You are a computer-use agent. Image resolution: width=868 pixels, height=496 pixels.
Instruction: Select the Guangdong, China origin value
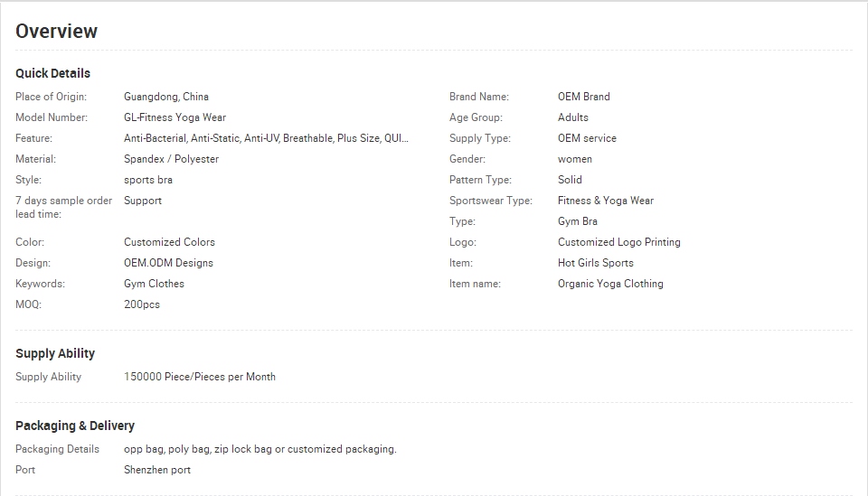[166, 97]
